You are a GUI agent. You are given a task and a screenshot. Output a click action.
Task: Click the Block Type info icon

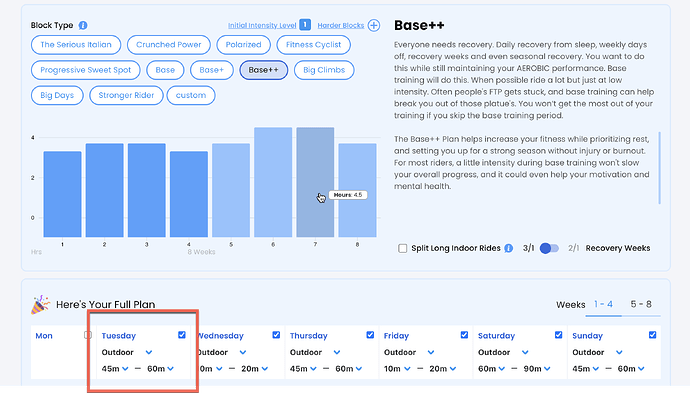pos(83,26)
